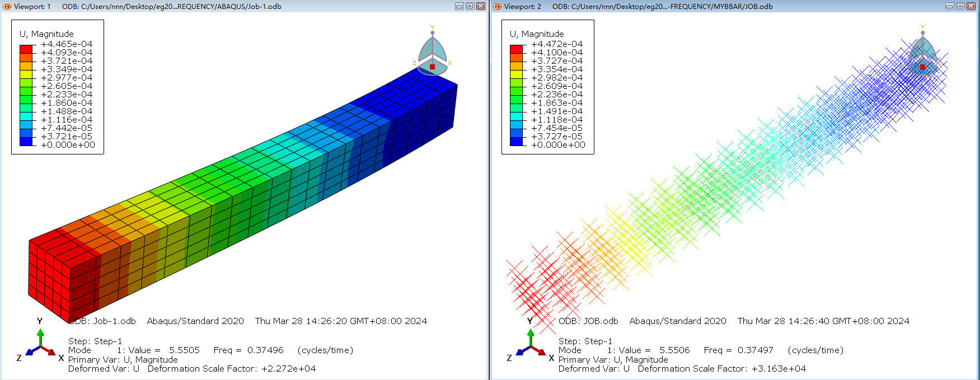Click the 'U, Magnitude' legend title in Viewport 2
Image resolution: width=980 pixels, height=380 pixels.
tap(537, 34)
